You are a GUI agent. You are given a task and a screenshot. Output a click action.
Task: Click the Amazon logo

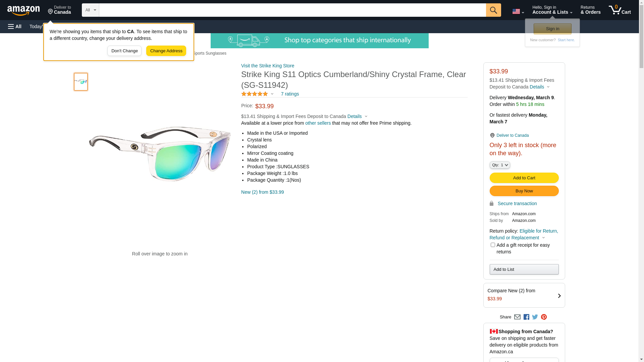(23, 10)
